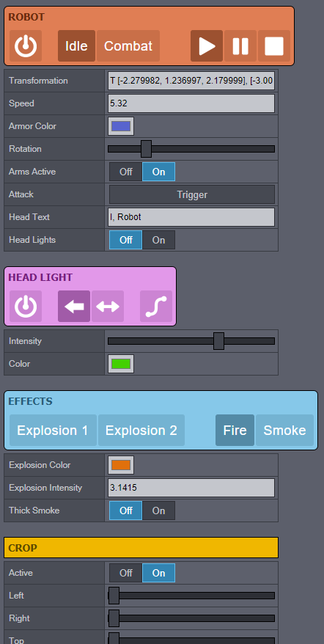This screenshot has width=324, height=644.
Task: Click the Intensity slider handle
Action: pyautogui.click(x=219, y=341)
